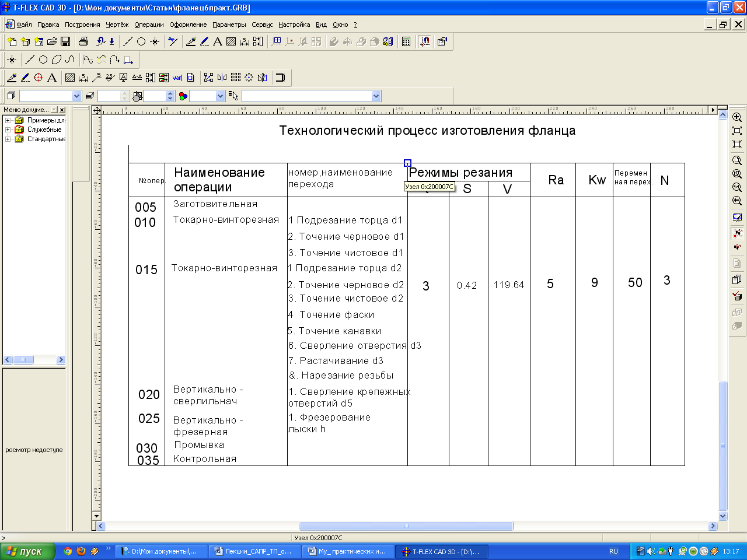Image resolution: width=747 pixels, height=560 pixels.
Task: Launch Firefox from the quick launch
Action: pyautogui.click(x=81, y=551)
